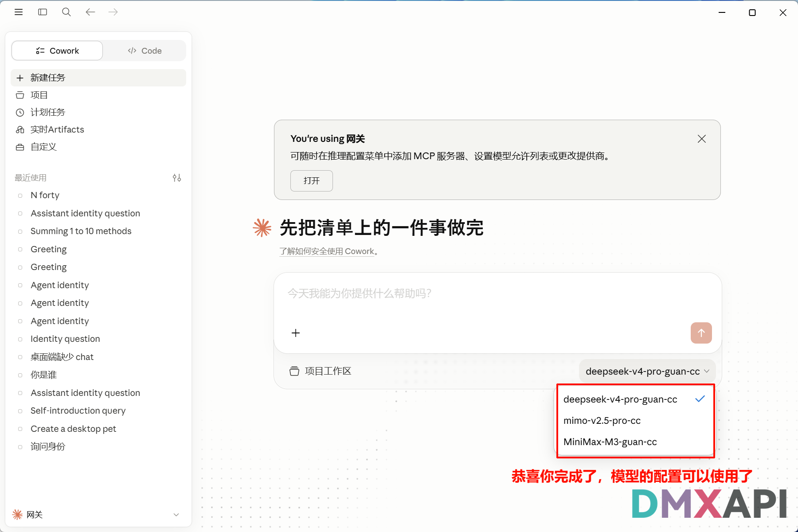This screenshot has width=798, height=532.
Task: Click the 打开 button in banner
Action: [x=312, y=181]
